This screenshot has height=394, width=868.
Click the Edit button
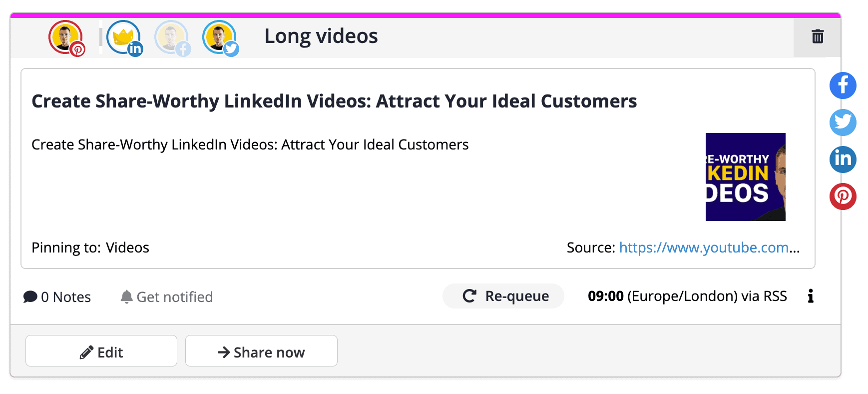point(101,351)
